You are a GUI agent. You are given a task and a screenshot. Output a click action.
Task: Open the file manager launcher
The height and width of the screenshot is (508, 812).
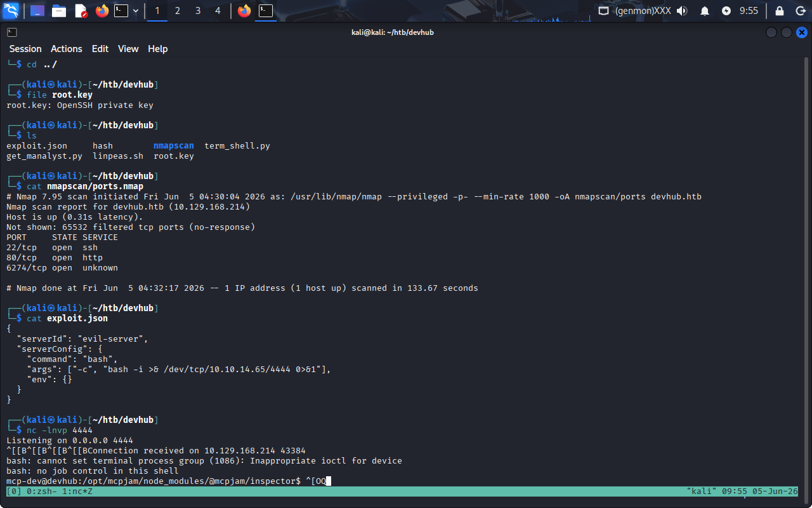click(59, 11)
